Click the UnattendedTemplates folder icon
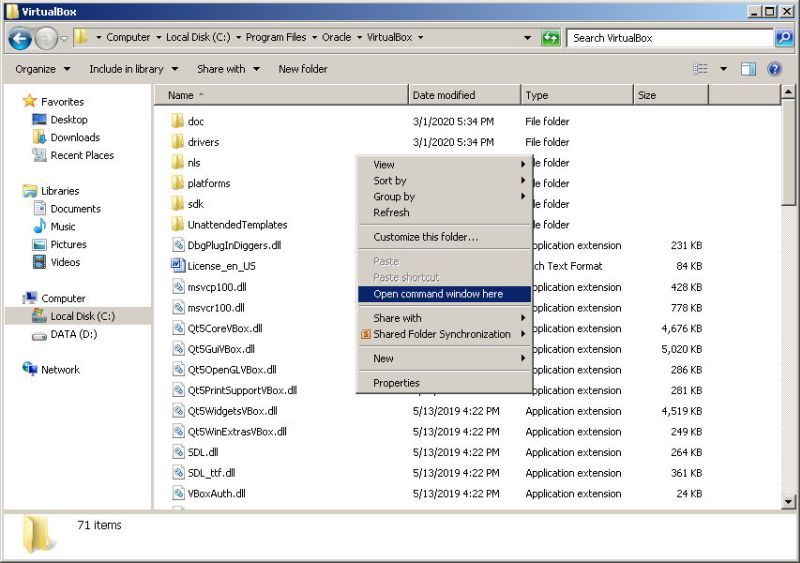This screenshot has height=563, width=800. point(177,224)
